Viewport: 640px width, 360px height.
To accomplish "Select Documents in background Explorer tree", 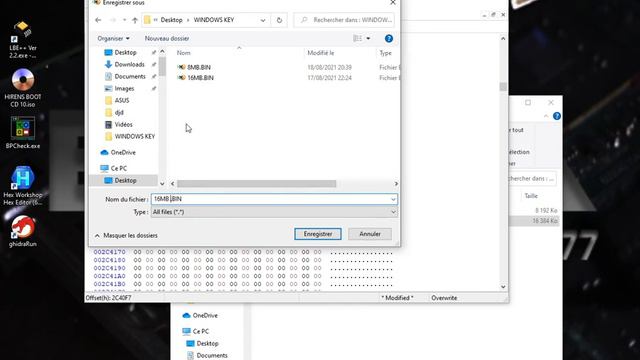I will (207, 356).
